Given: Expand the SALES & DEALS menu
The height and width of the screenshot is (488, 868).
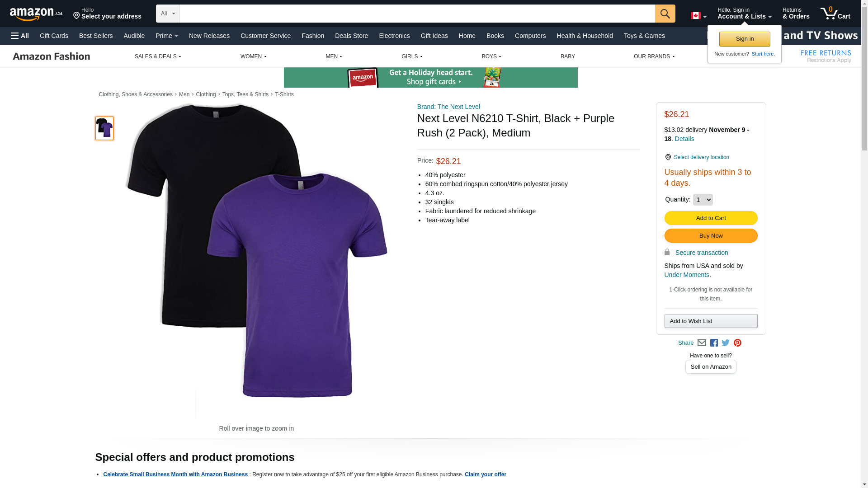Looking at the screenshot, I should click(157, 56).
